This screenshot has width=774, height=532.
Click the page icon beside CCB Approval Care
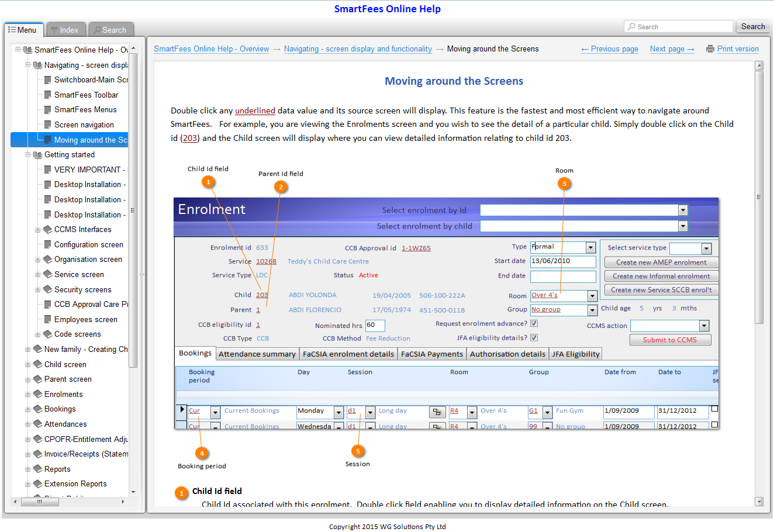click(47, 304)
